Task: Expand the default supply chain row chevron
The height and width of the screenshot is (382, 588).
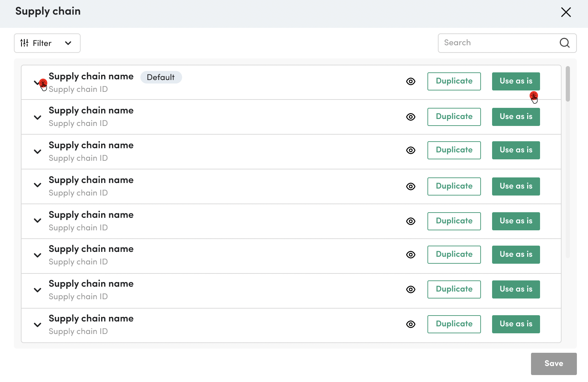Action: tap(37, 83)
